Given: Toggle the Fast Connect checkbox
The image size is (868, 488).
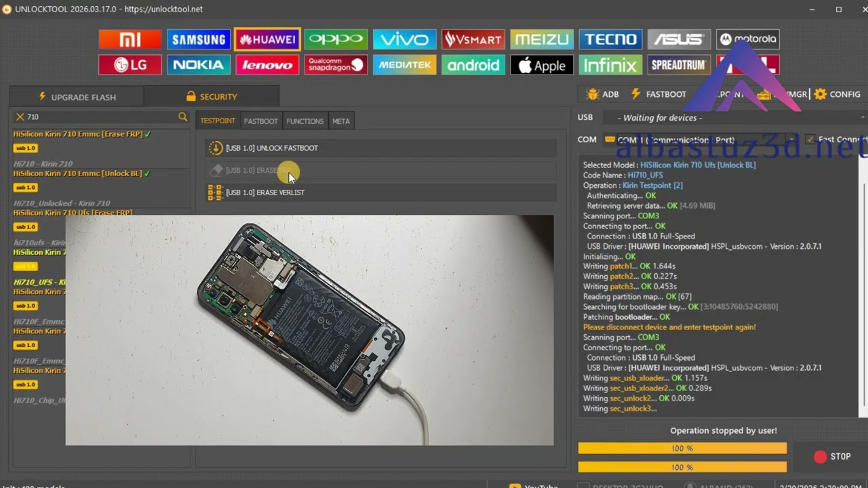Looking at the screenshot, I should point(810,140).
